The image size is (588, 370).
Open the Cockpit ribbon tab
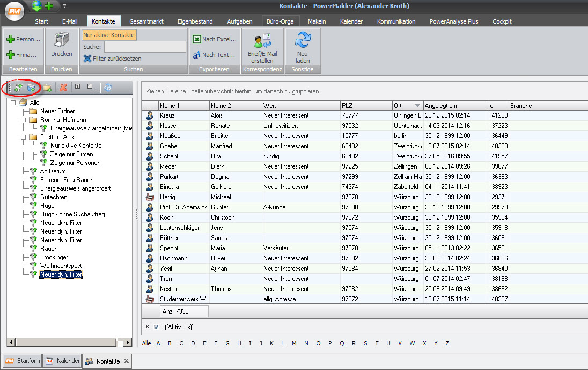tap(502, 21)
